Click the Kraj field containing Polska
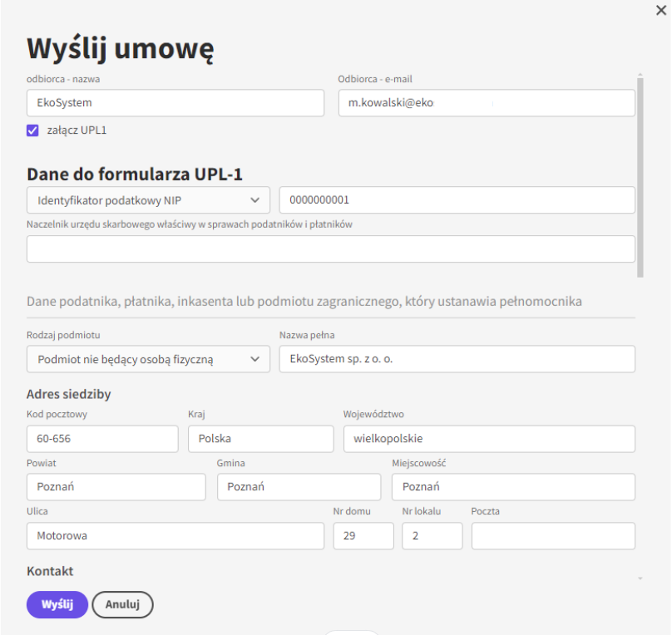 pyautogui.click(x=260, y=439)
